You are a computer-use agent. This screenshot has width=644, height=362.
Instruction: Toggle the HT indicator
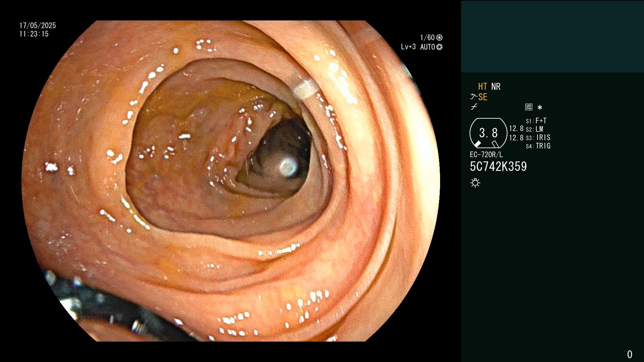483,86
